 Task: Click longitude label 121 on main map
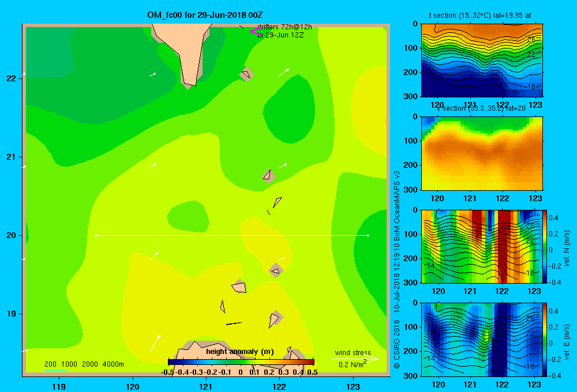tap(206, 386)
